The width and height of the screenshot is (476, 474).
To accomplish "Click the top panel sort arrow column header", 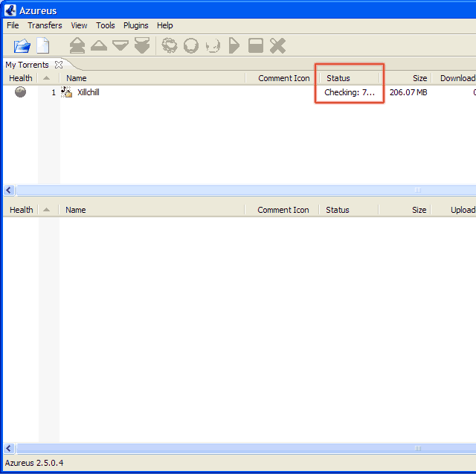I will [47, 78].
